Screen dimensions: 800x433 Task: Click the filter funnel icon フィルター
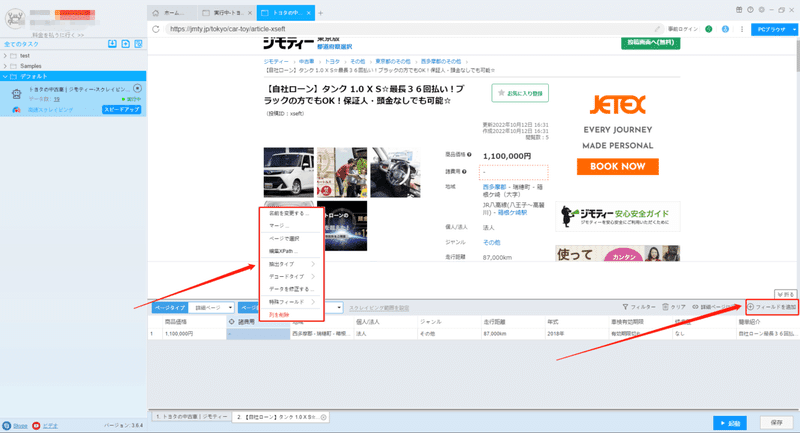(x=625, y=307)
